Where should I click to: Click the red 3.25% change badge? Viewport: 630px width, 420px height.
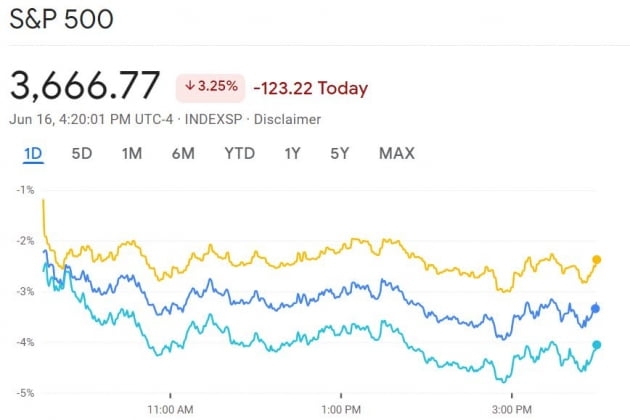click(x=211, y=87)
